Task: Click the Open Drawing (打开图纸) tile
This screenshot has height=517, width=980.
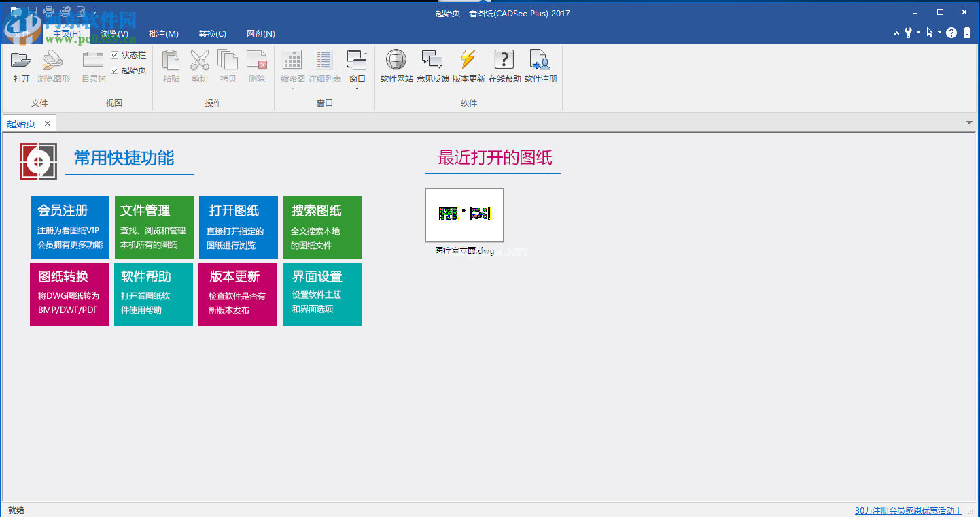Action: [239, 227]
